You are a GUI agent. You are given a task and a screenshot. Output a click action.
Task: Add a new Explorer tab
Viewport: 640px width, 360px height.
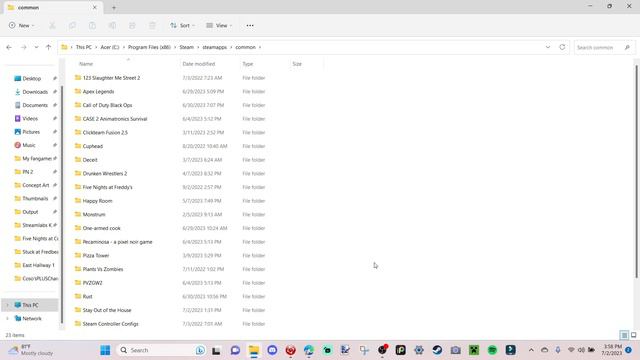(x=114, y=7)
